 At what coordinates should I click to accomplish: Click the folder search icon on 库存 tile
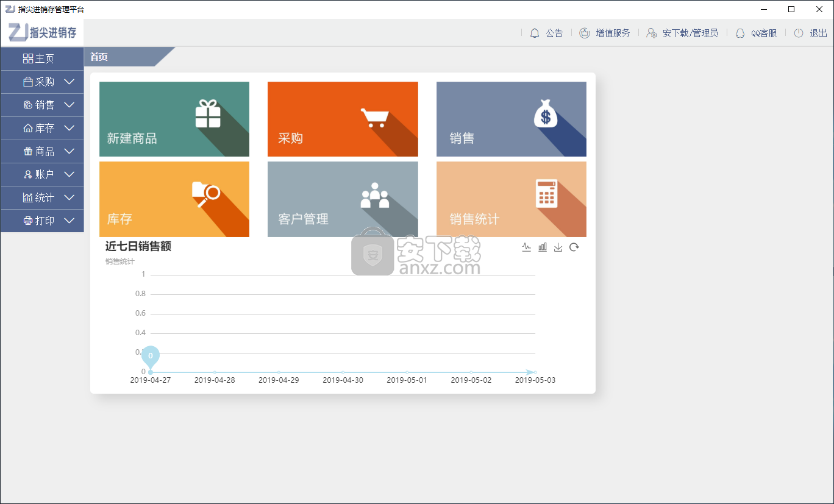click(x=205, y=194)
